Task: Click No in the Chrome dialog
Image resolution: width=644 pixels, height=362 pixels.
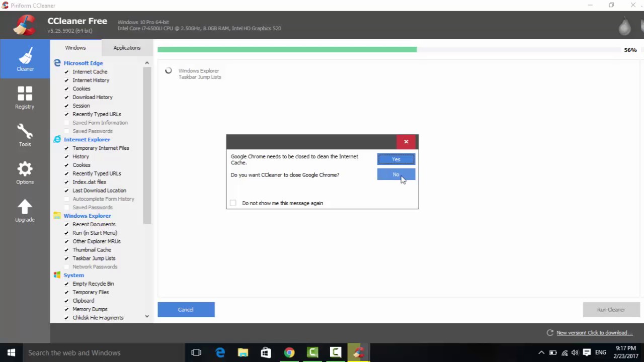Action: click(x=396, y=174)
